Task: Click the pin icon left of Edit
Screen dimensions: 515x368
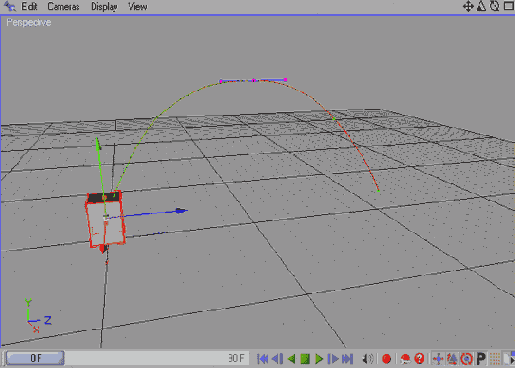Action: 10,6
